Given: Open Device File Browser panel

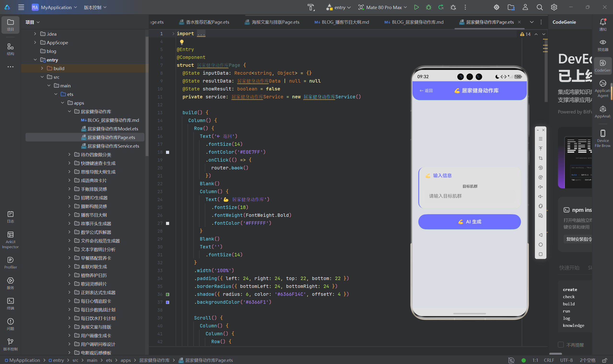Looking at the screenshot, I should [x=603, y=139].
